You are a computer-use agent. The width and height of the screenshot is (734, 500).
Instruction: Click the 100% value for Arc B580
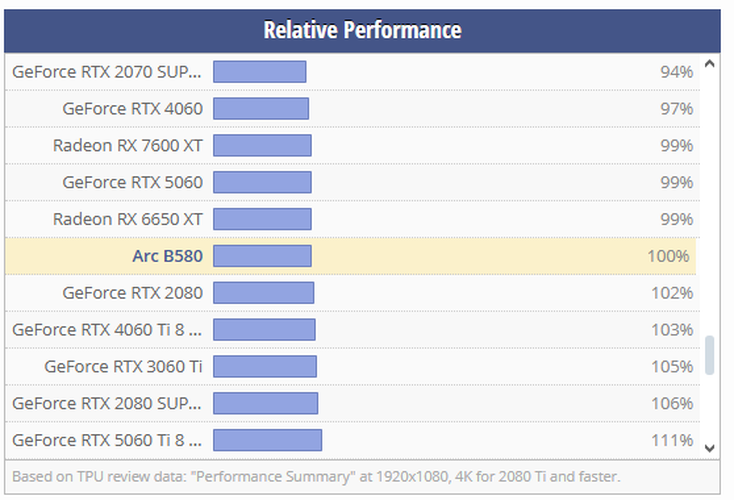coord(668,256)
